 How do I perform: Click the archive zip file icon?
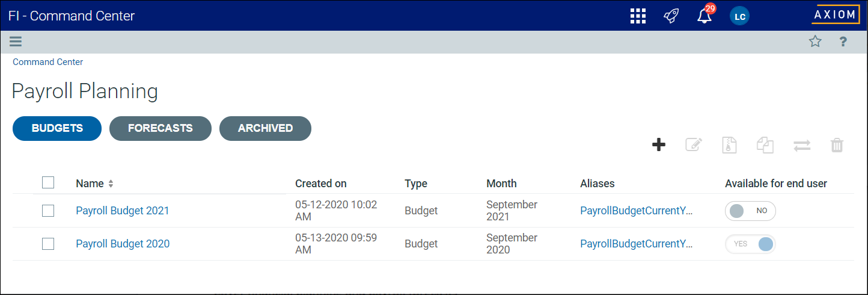tap(729, 145)
